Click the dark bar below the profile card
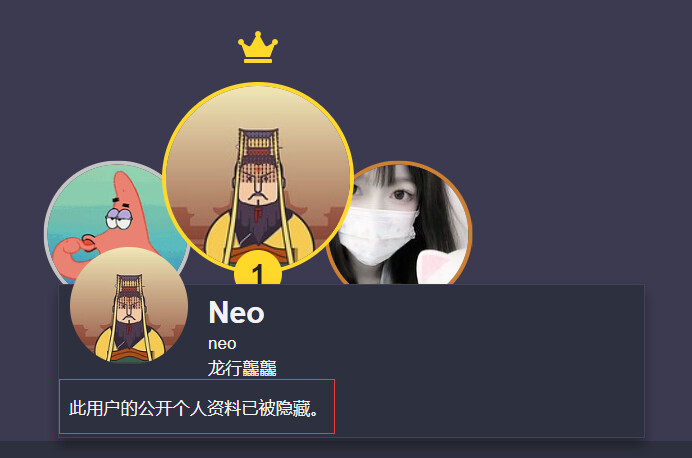The image size is (692, 458). [346, 449]
